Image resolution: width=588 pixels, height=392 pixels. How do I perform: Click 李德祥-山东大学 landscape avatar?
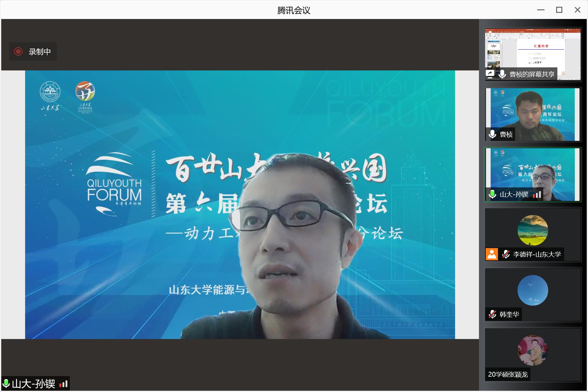tap(533, 230)
